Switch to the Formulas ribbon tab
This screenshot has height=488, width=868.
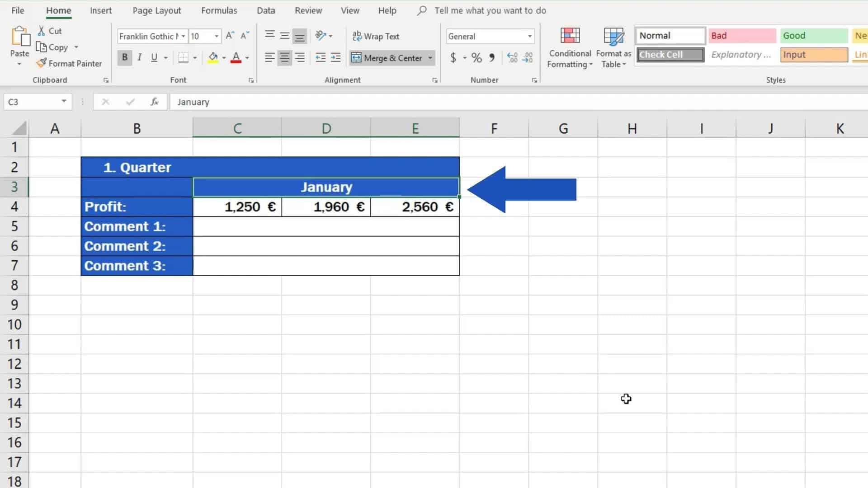point(219,10)
